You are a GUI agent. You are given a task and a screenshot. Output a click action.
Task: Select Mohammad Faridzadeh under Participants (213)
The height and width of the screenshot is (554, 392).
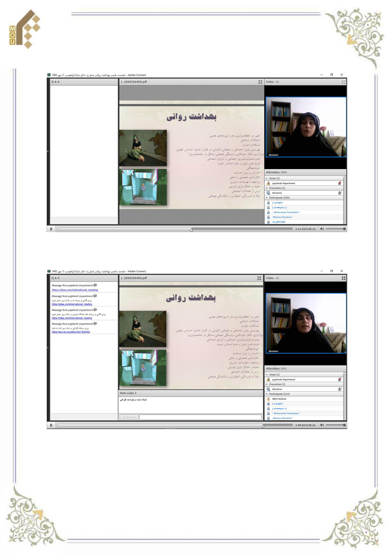tap(304, 413)
